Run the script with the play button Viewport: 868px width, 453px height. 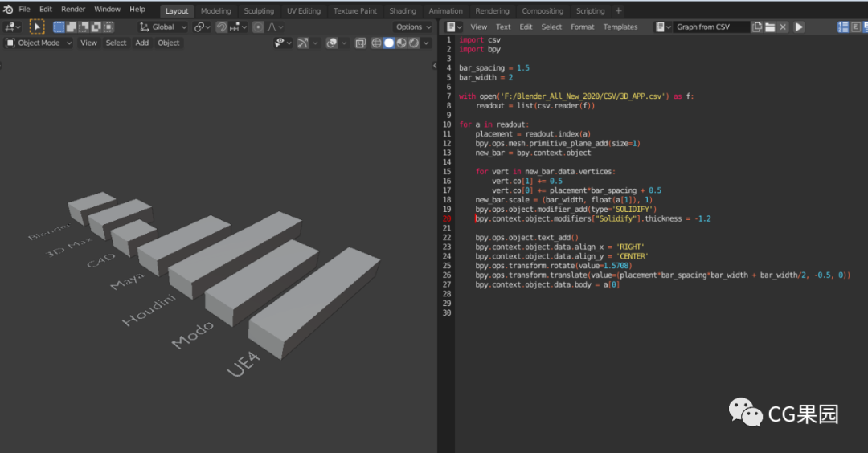click(799, 27)
